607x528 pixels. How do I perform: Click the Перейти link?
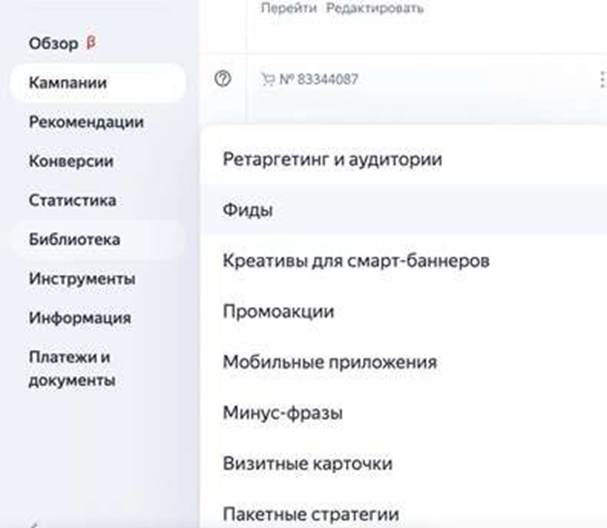pos(288,8)
